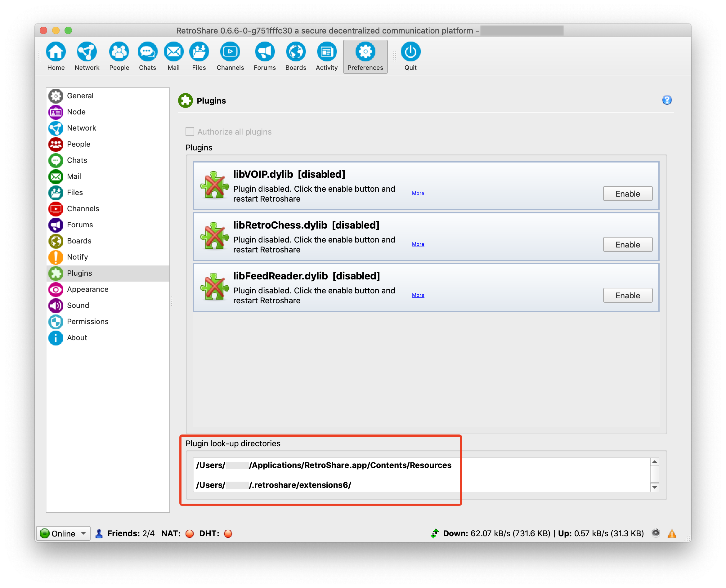Click the down/up transfer arrows icon

click(435, 533)
